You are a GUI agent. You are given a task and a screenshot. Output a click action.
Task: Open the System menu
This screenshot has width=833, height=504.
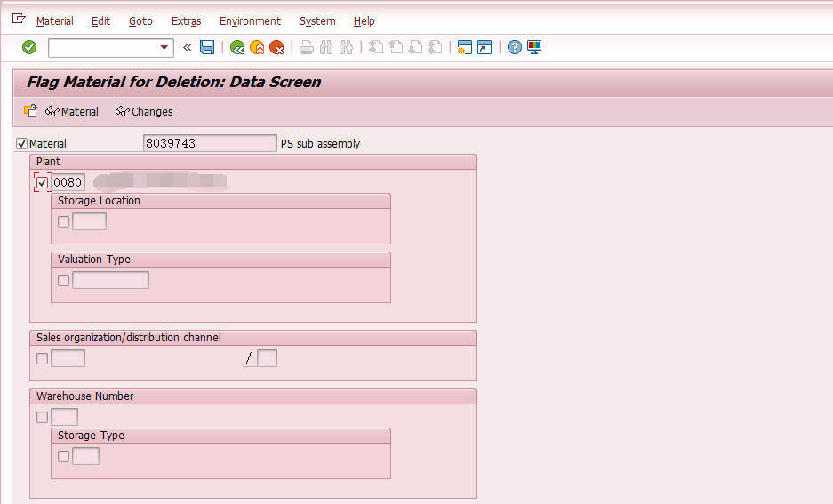[317, 21]
